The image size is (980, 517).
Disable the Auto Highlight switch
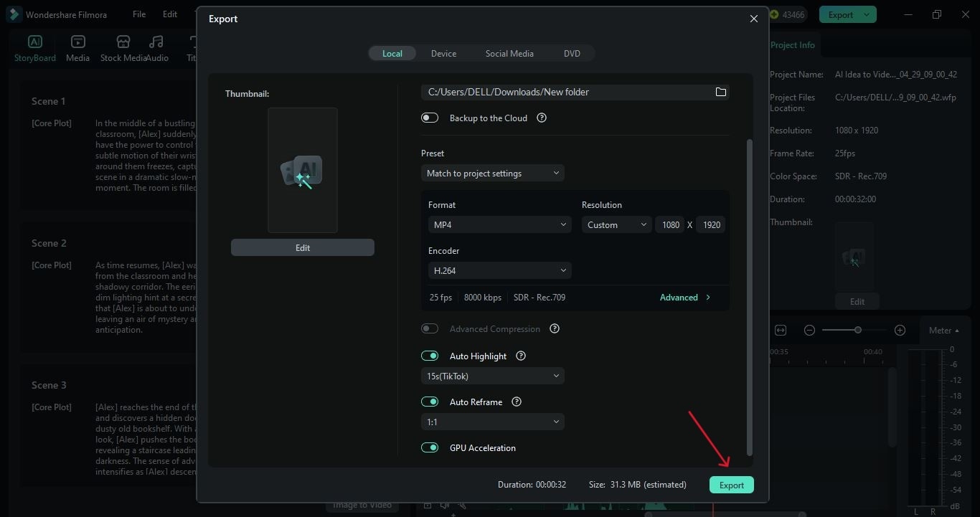(x=430, y=356)
